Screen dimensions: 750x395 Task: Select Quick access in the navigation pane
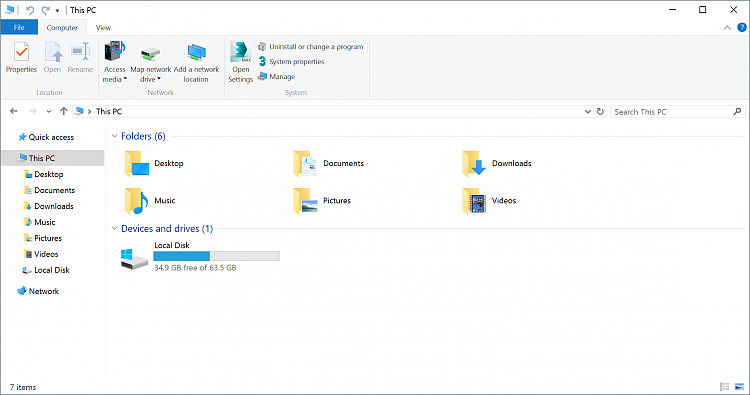46,137
